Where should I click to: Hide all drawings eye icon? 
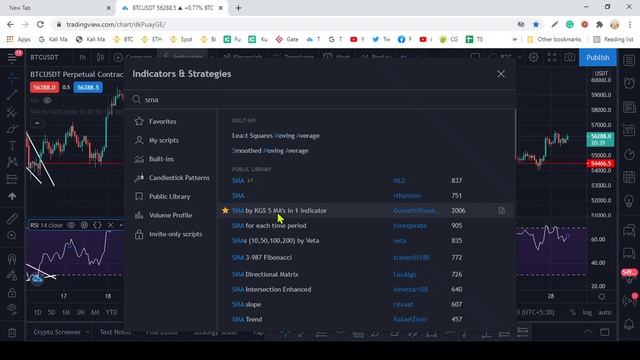[x=12, y=308]
